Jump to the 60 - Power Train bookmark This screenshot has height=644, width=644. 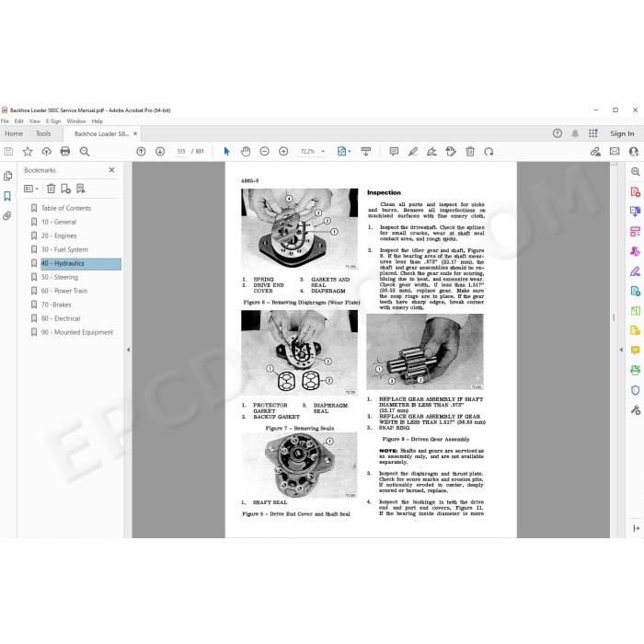point(64,291)
